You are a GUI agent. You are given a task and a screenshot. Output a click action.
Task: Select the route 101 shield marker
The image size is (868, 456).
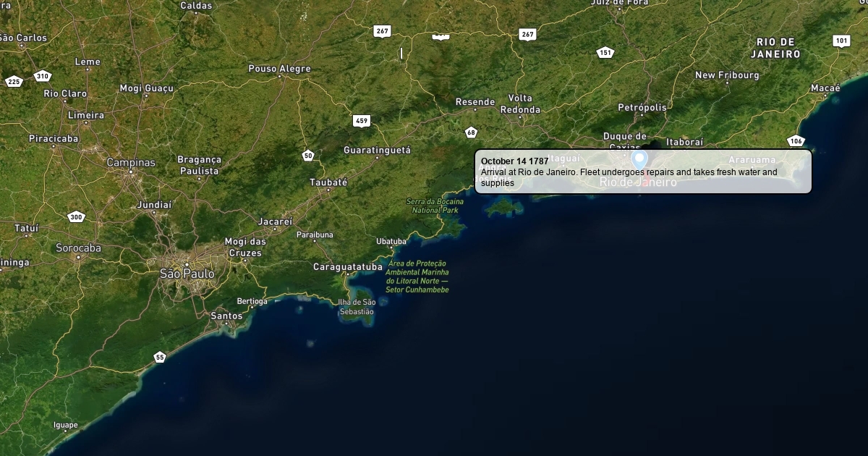[x=841, y=41]
